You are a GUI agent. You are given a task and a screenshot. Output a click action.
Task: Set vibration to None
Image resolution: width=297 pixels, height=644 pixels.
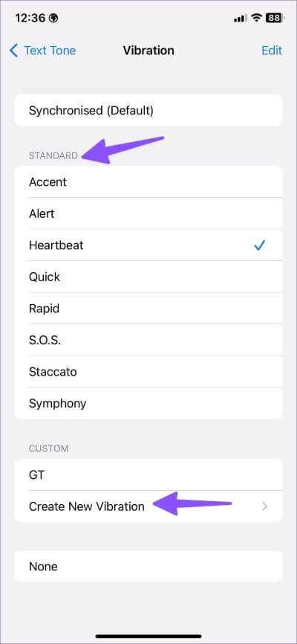pyautogui.click(x=148, y=567)
